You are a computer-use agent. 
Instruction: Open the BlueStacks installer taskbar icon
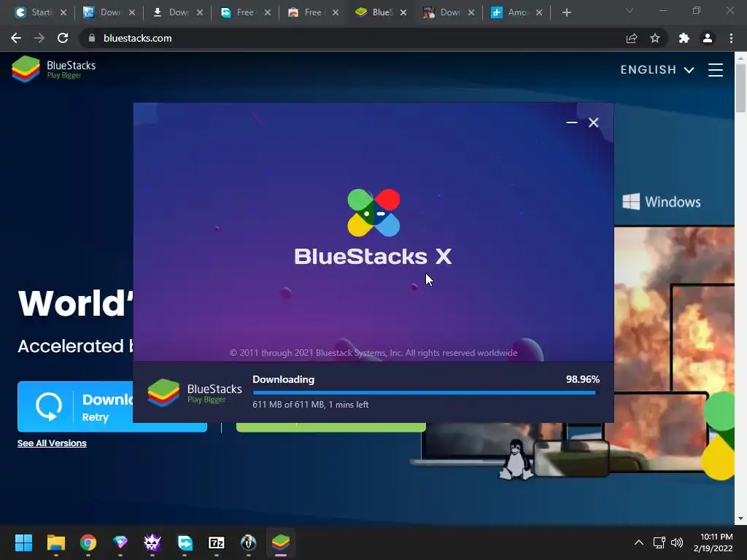(281, 542)
